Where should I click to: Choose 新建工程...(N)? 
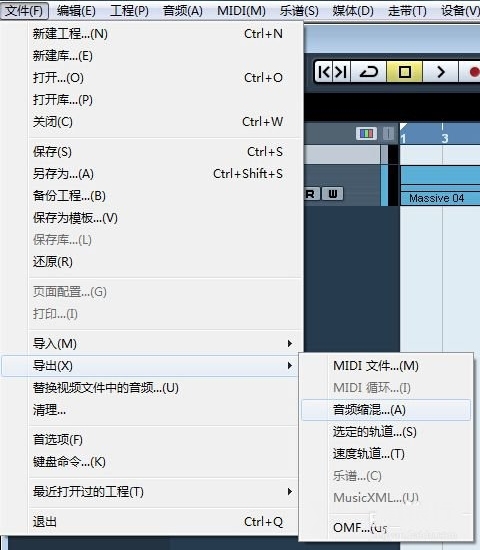click(x=152, y=34)
